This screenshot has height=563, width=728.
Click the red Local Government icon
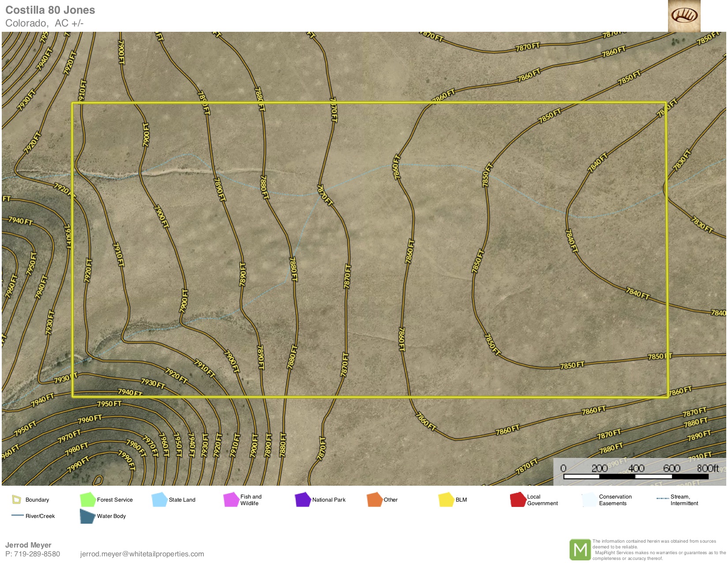click(518, 499)
